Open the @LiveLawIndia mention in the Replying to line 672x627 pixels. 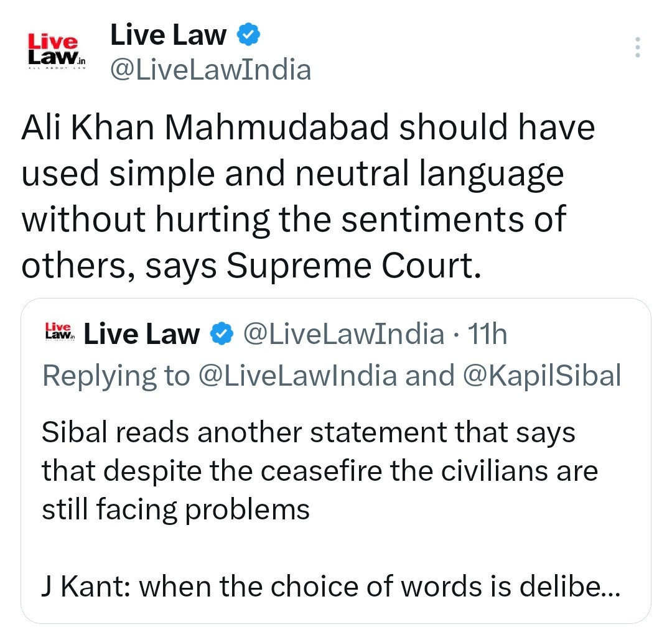point(298,376)
